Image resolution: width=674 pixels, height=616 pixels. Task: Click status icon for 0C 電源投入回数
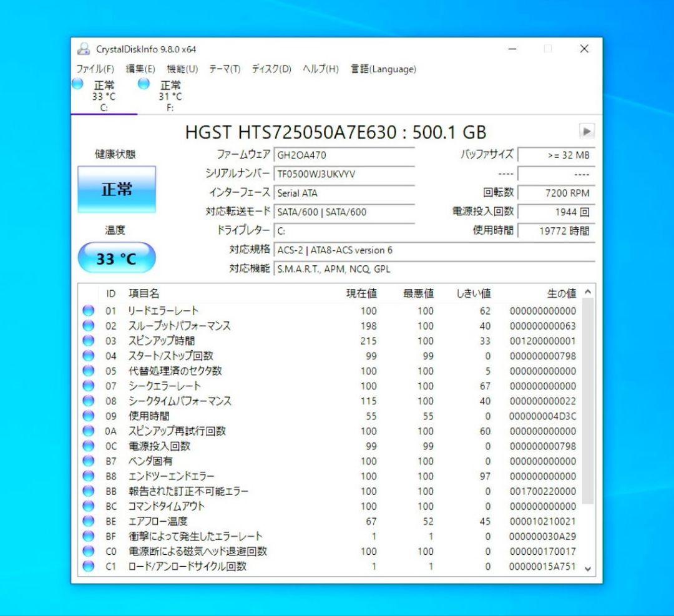click(x=88, y=446)
